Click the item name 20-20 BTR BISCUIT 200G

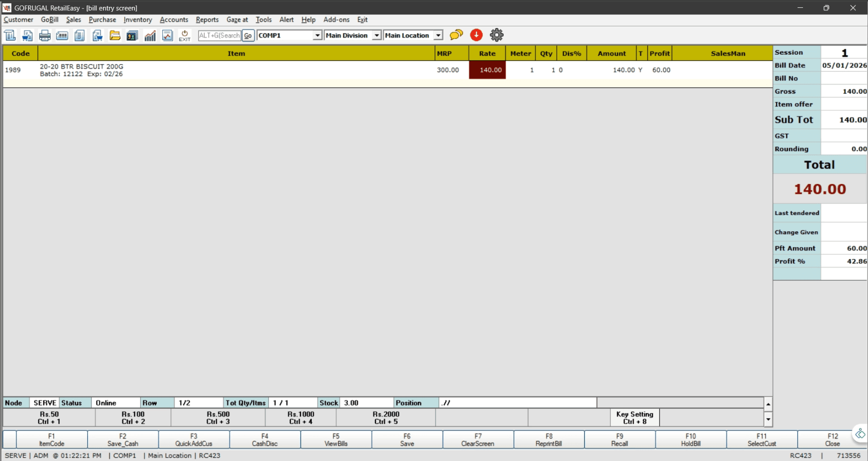coord(82,67)
